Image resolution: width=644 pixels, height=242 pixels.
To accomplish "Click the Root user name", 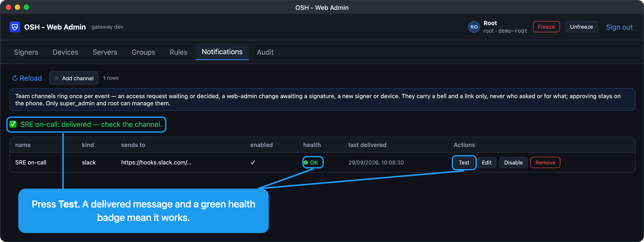I will click(x=490, y=23).
